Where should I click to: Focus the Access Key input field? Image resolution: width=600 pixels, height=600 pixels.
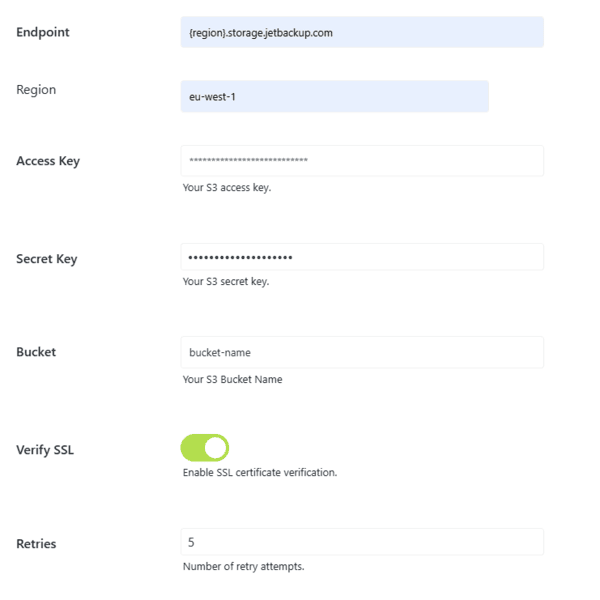(x=362, y=161)
